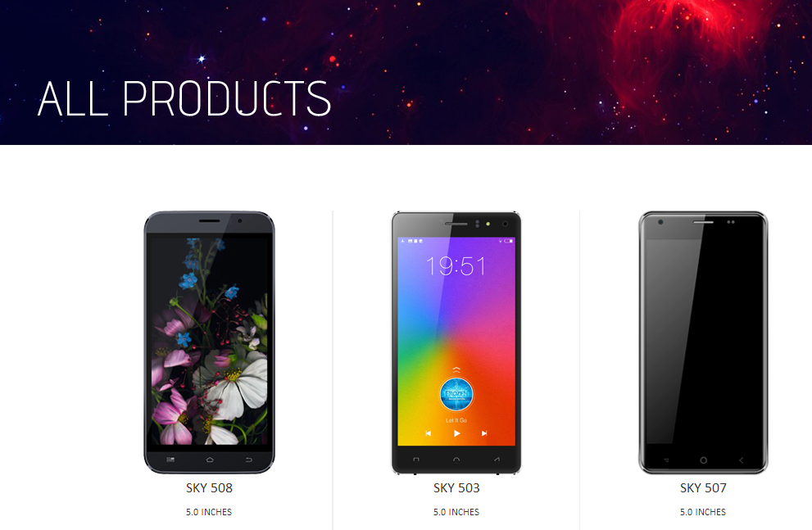Click the menu icon on SKY 508 phone
Viewport: 812px width, 530px height.
(x=170, y=460)
